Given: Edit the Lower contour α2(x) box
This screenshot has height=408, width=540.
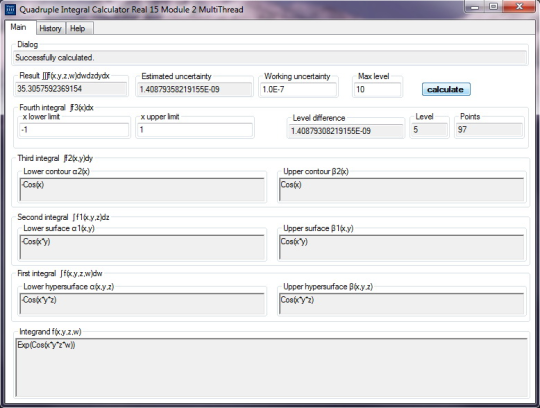Looking at the screenshot, I should click(142, 189).
